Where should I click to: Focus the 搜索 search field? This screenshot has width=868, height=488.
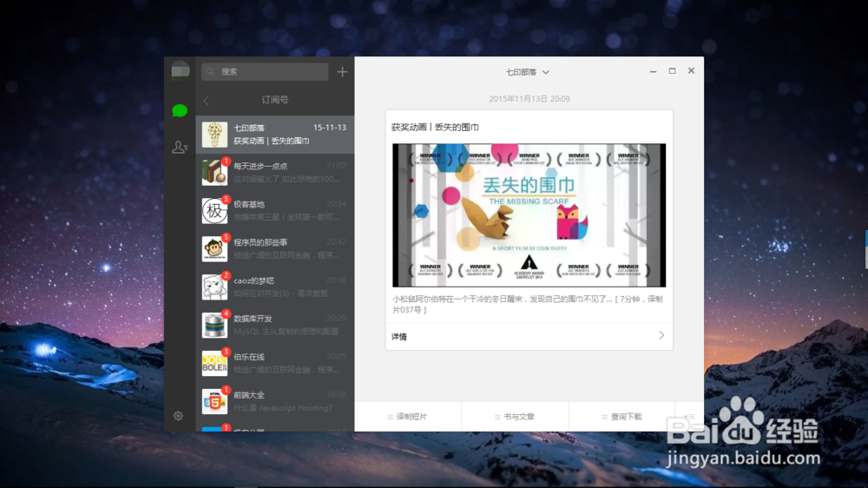click(x=265, y=71)
